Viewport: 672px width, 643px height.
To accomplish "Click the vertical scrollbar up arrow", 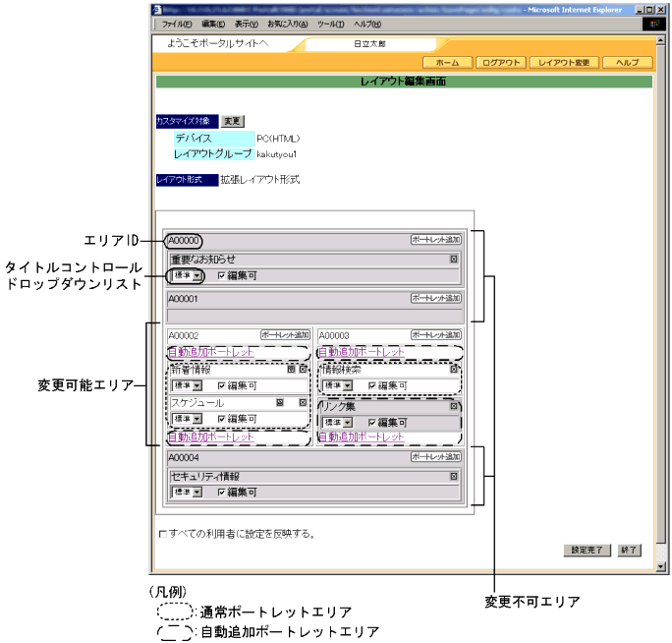I will coord(660,40).
